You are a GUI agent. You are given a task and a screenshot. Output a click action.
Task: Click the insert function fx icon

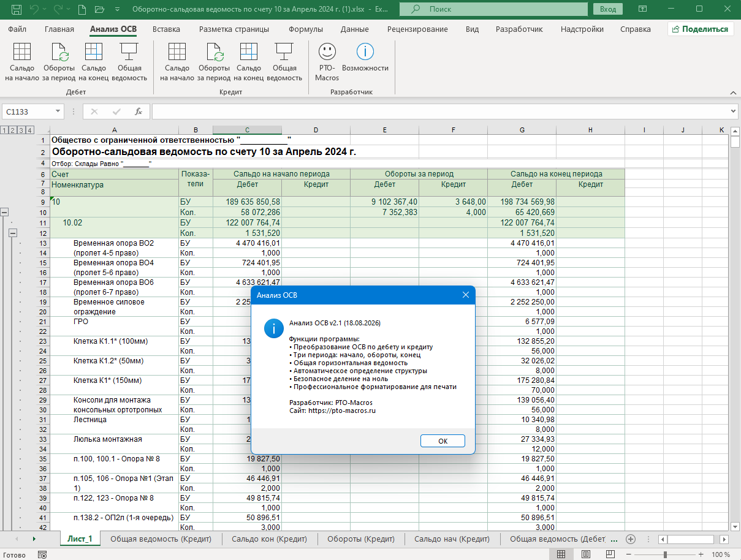[139, 112]
